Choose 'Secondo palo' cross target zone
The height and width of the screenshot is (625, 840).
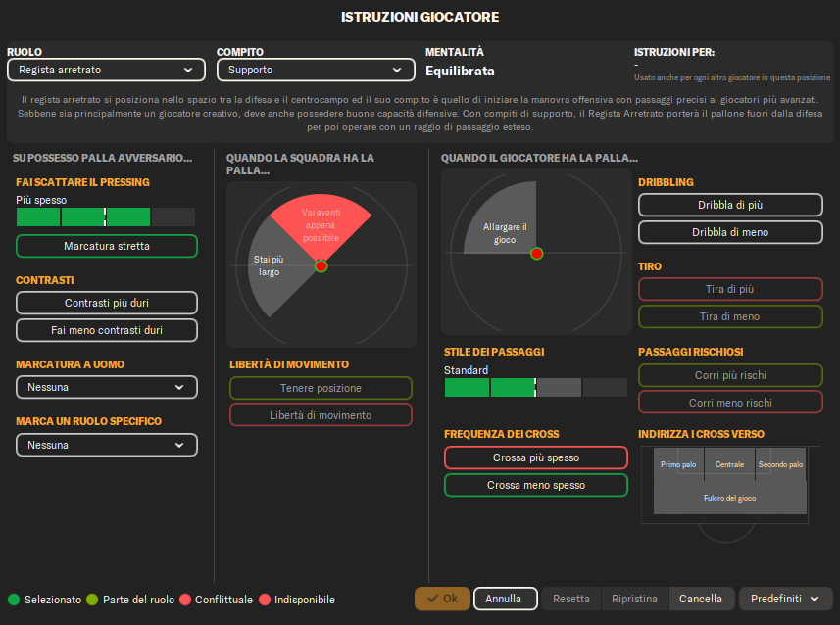tap(781, 464)
